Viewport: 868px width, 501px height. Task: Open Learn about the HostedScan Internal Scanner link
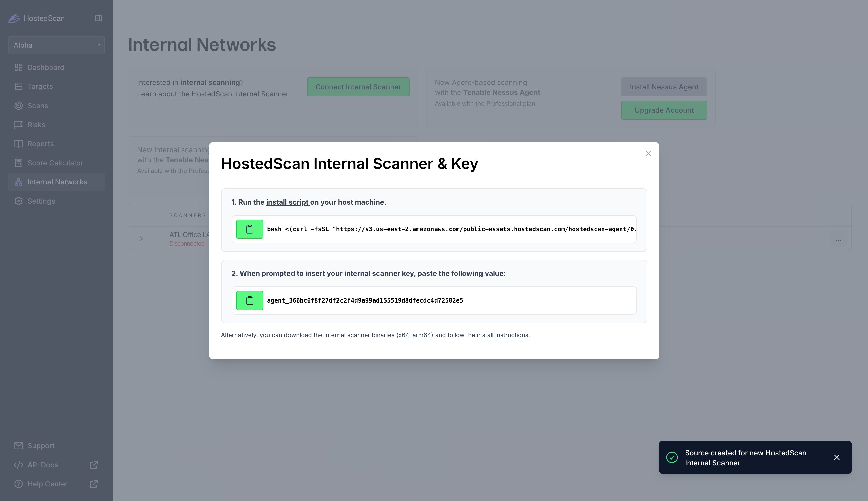click(213, 94)
